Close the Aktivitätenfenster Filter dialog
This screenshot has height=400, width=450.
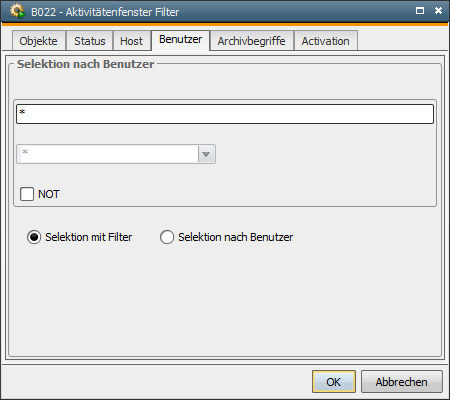click(x=438, y=11)
